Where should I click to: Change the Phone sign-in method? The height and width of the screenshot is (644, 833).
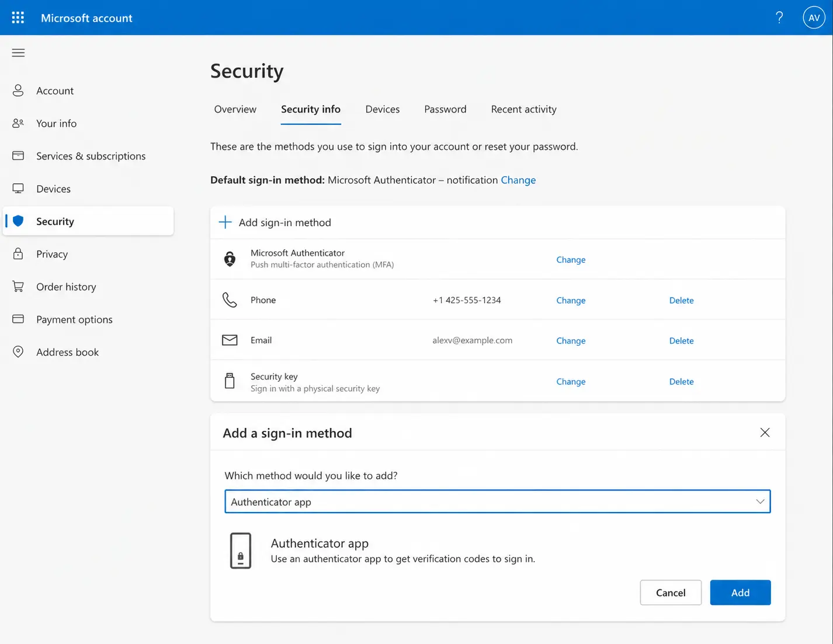coord(571,301)
